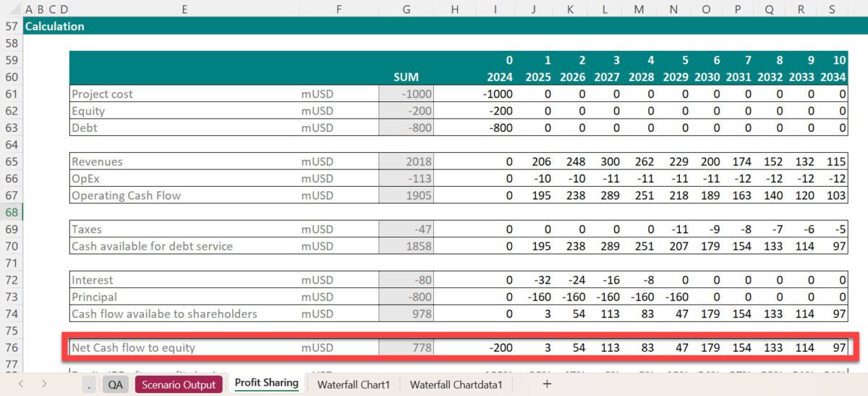Click the Project cost SUM cell showing -1000
The image size is (868, 396).
coord(406,94)
